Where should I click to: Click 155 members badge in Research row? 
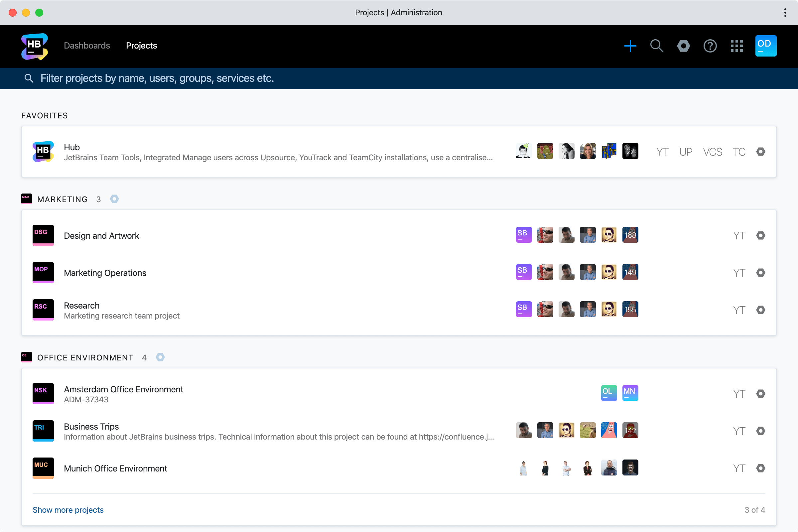(630, 310)
